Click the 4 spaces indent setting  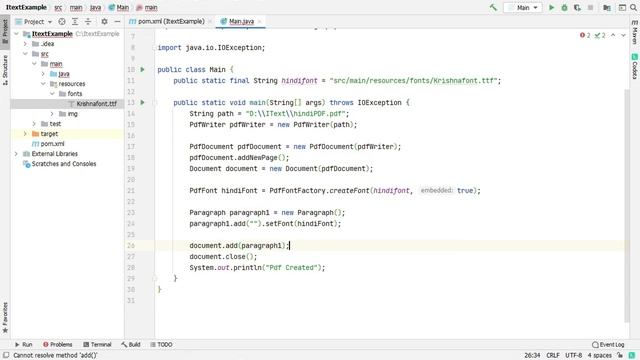coord(600,356)
